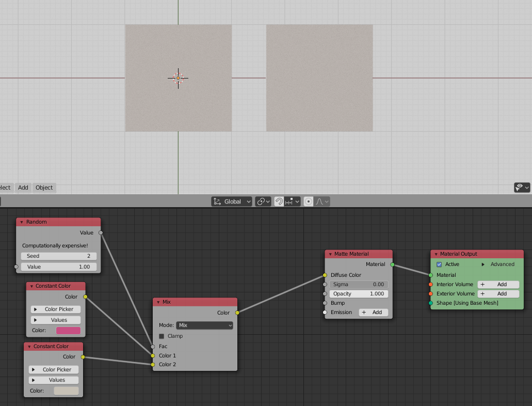This screenshot has height=406, width=532.
Task: Open the pivot point menu icon
Action: tap(263, 201)
